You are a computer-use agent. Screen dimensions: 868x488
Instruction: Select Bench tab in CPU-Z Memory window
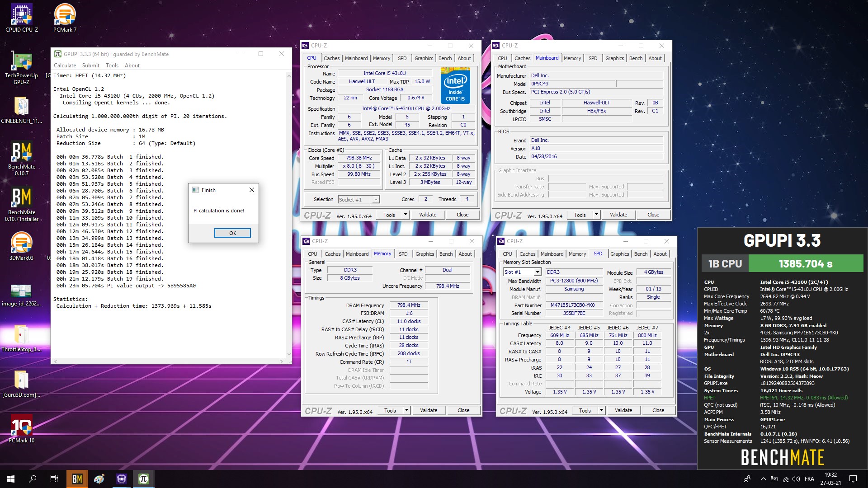pos(446,254)
